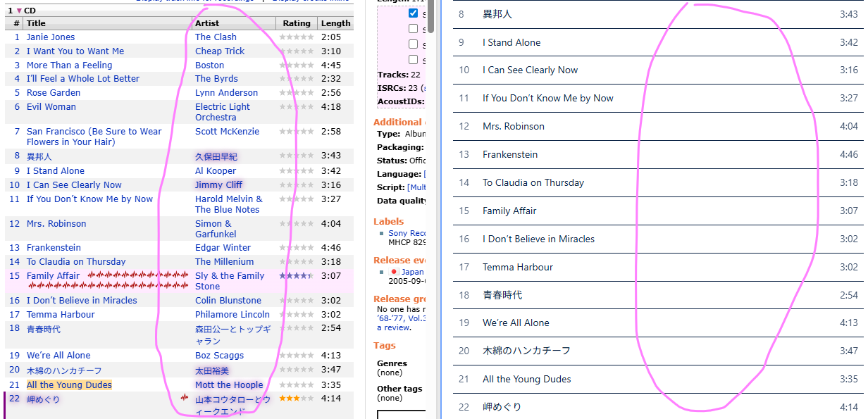Click the red waveform icon on track 22
The image size is (868, 419).
(185, 398)
